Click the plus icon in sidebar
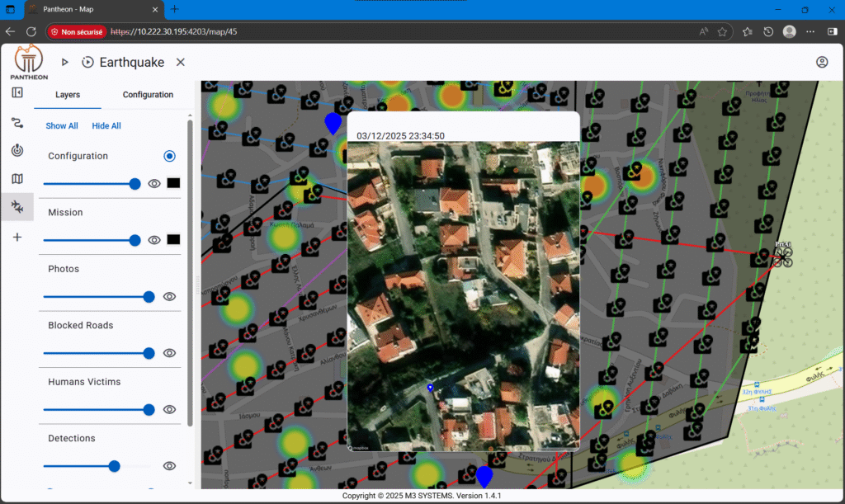The width and height of the screenshot is (845, 504). click(17, 237)
